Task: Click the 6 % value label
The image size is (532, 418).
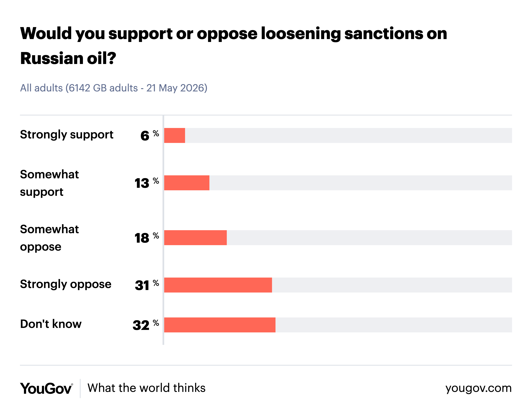Action: click(x=150, y=135)
